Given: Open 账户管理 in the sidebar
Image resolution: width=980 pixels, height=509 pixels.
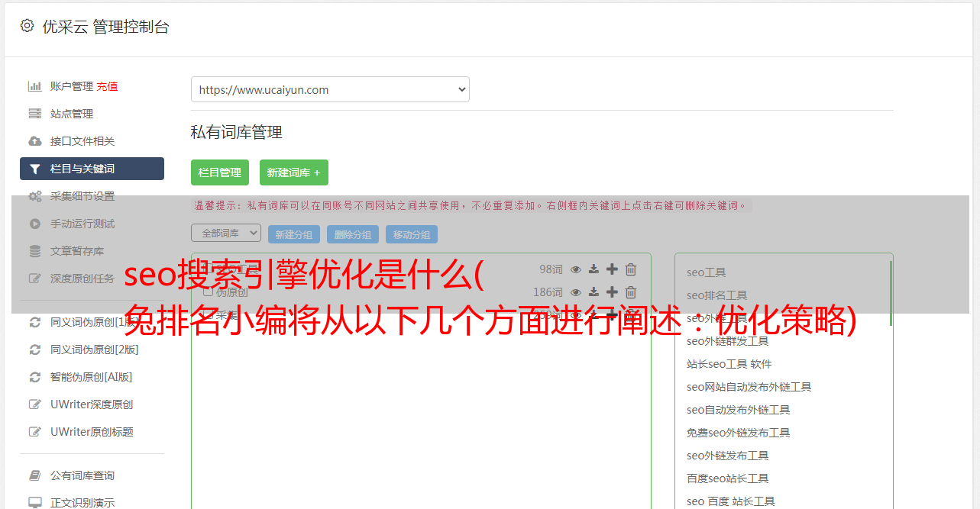Looking at the screenshot, I should 72,86.
